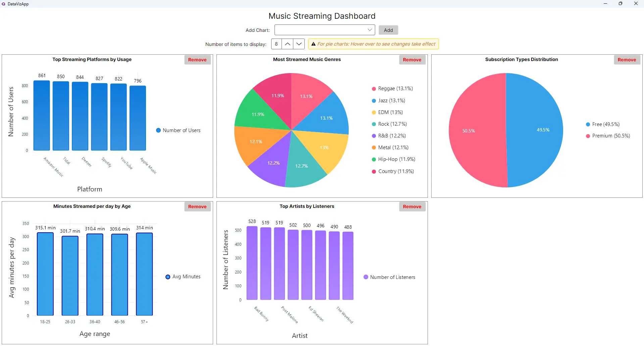Click the Jazz legend marker
The image size is (644, 346).
374,100
